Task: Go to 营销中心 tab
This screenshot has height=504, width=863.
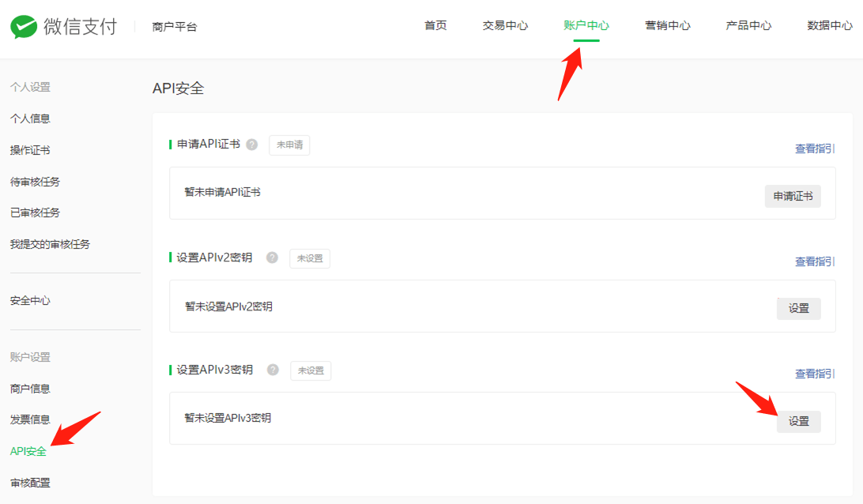Action: (667, 25)
